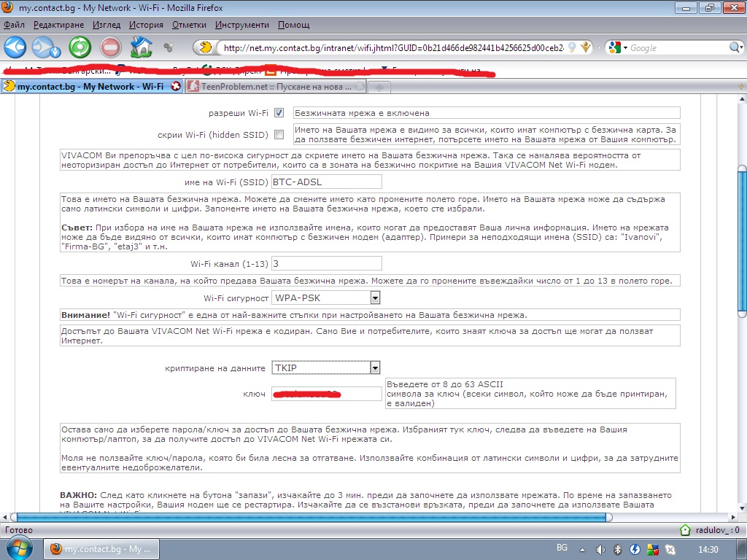This screenshot has width=747, height=560.
Task: Switch to the TeenProblem.net tab
Action: coord(276,87)
